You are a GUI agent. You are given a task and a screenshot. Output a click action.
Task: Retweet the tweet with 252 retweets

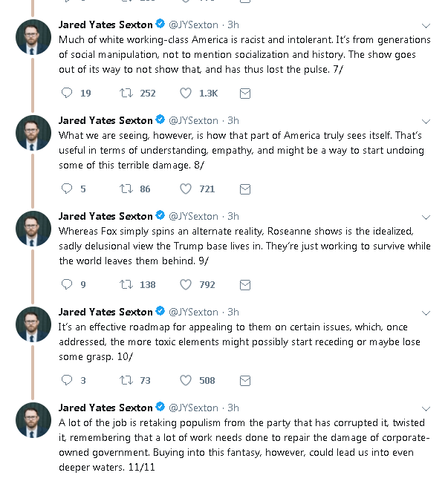[126, 93]
